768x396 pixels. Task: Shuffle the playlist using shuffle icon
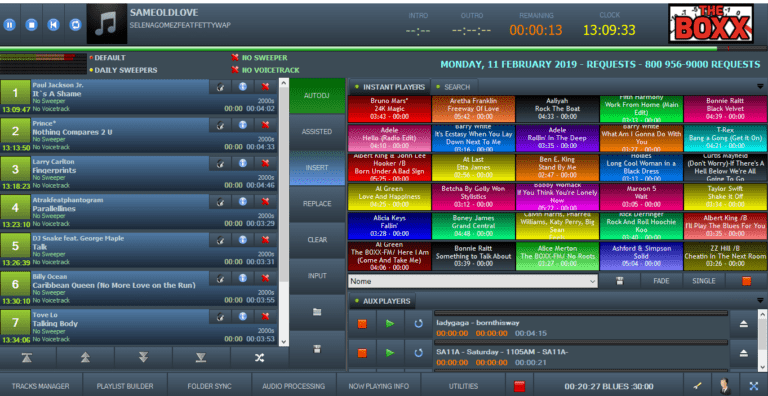(259, 358)
